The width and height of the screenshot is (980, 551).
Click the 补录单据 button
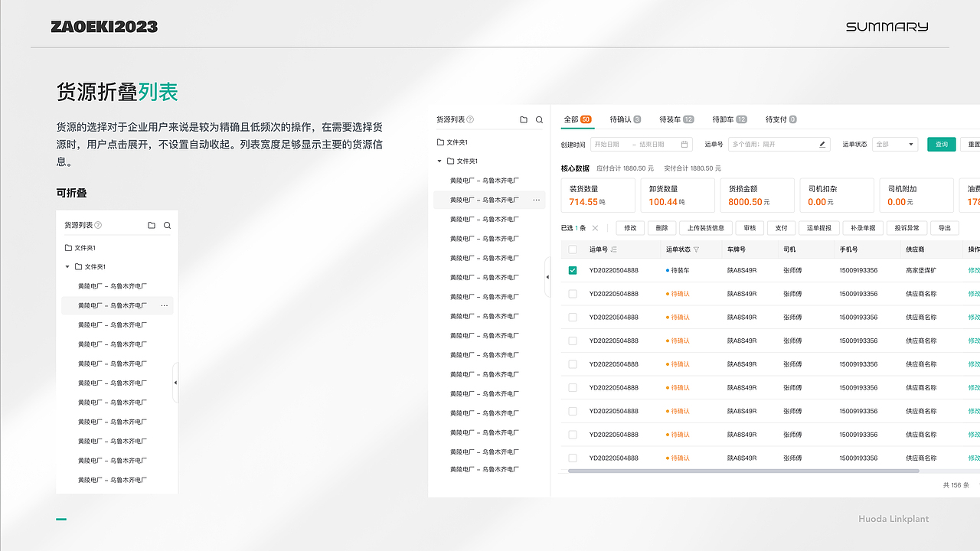click(862, 228)
